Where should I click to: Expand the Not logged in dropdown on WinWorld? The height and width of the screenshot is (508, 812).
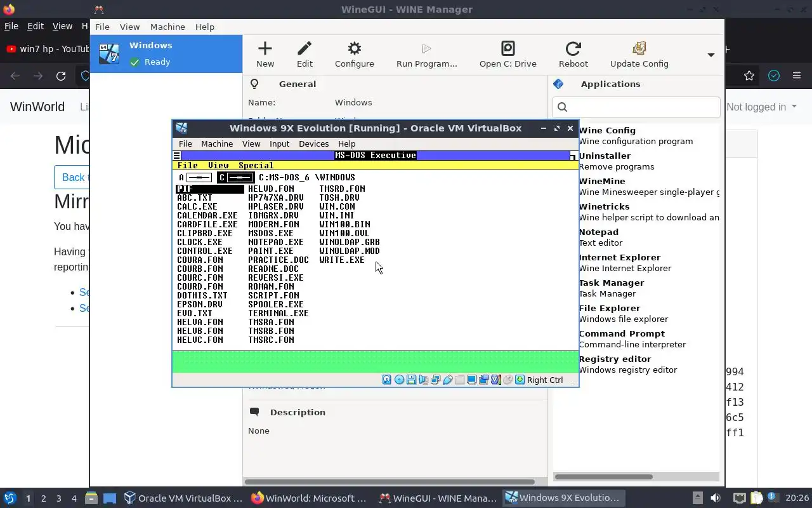click(x=761, y=107)
